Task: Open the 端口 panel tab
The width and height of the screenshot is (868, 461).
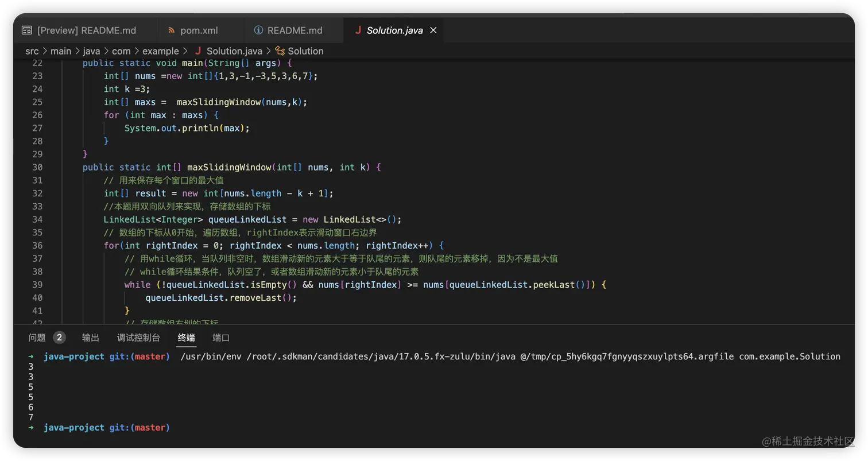Action: (x=221, y=338)
